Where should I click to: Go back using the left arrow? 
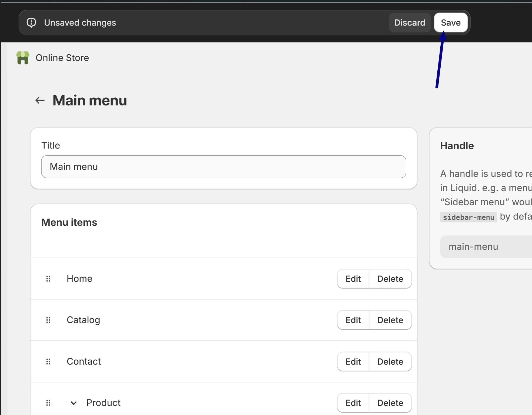(x=40, y=100)
